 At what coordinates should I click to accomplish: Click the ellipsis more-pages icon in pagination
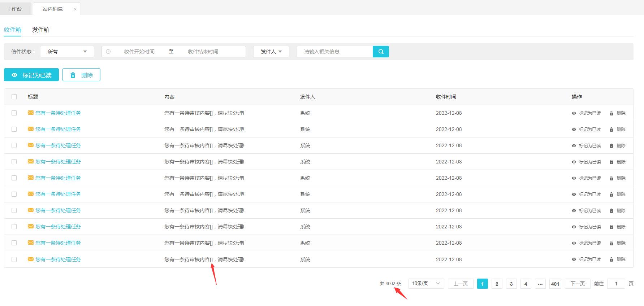[540, 284]
